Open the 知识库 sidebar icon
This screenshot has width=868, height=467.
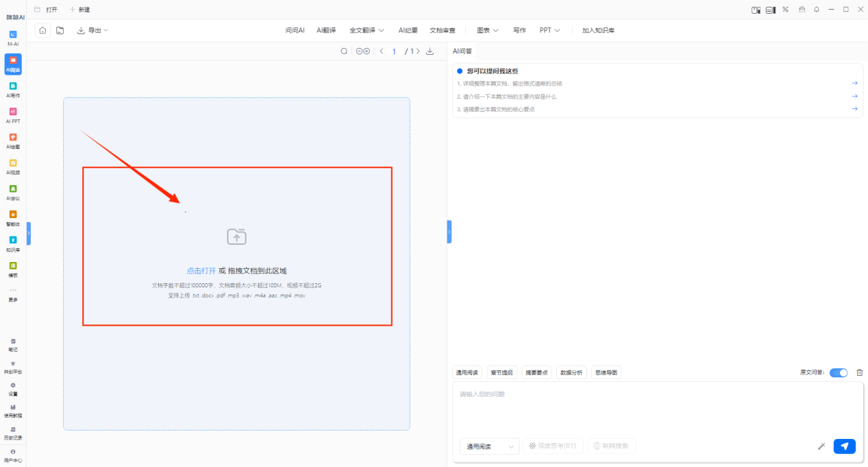[x=13, y=243]
